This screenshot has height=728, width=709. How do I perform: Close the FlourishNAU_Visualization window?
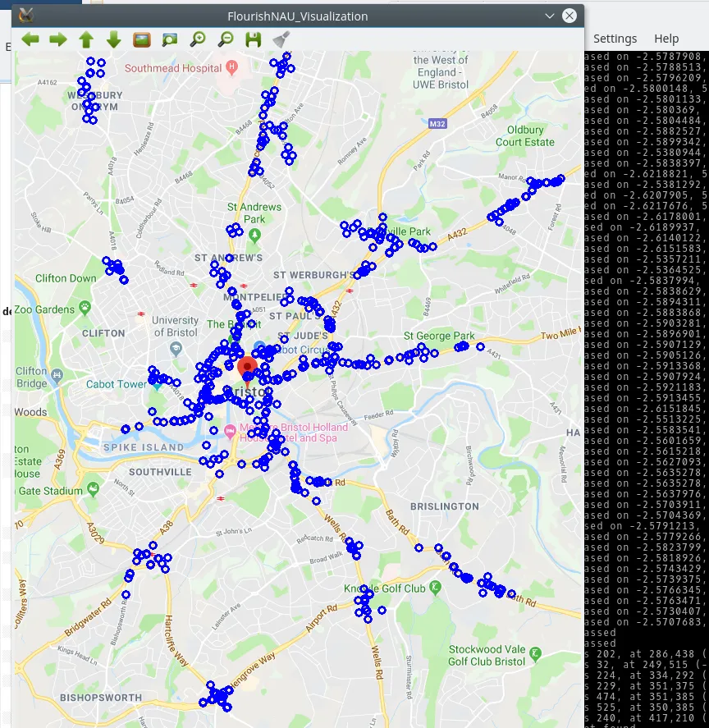point(569,16)
